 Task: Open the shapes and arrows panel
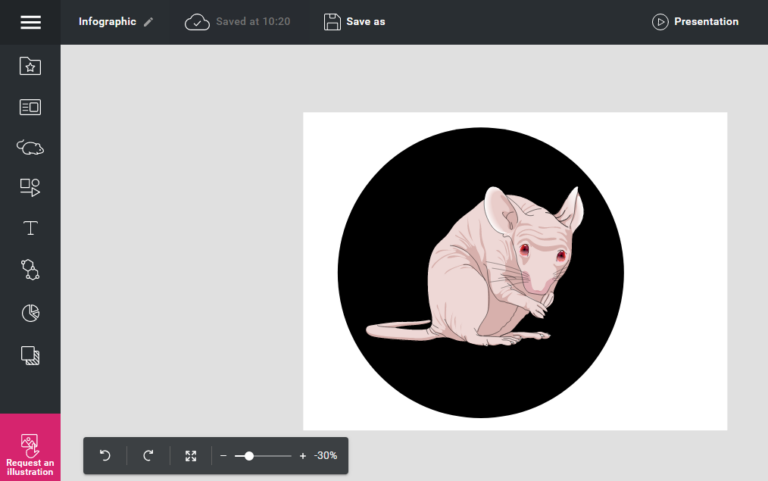30,187
